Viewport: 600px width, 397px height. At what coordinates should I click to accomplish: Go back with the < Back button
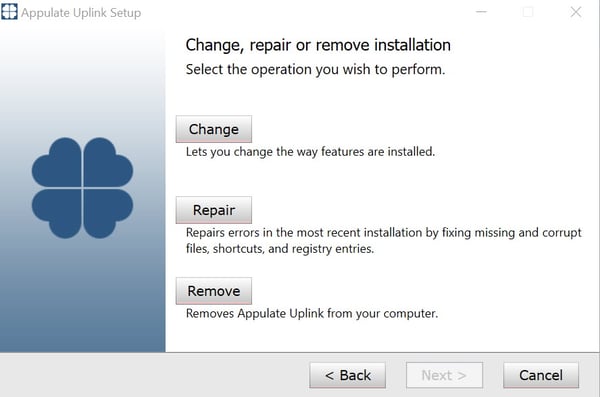pos(347,375)
